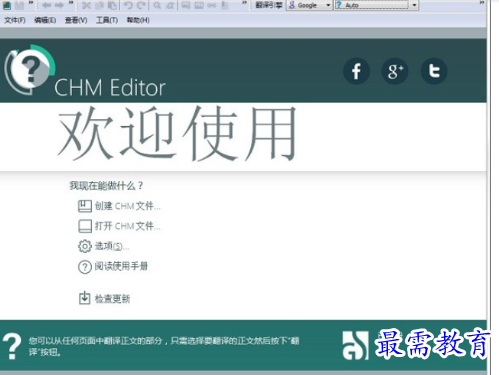Click the Insert image toolbar icon
This screenshot has height=375, width=499.
tap(186, 5)
